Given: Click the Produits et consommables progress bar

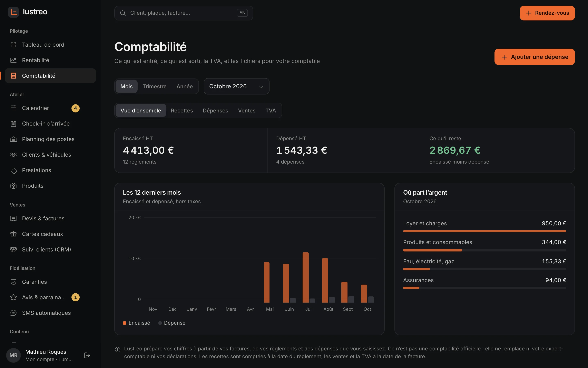Looking at the screenshot, I should pyautogui.click(x=484, y=250).
